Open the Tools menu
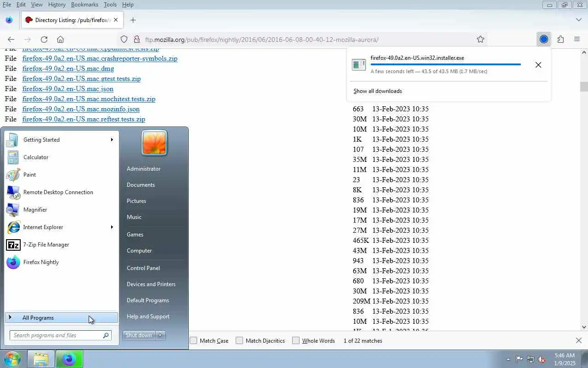Viewport: 588px width, 368px height. pyautogui.click(x=110, y=5)
